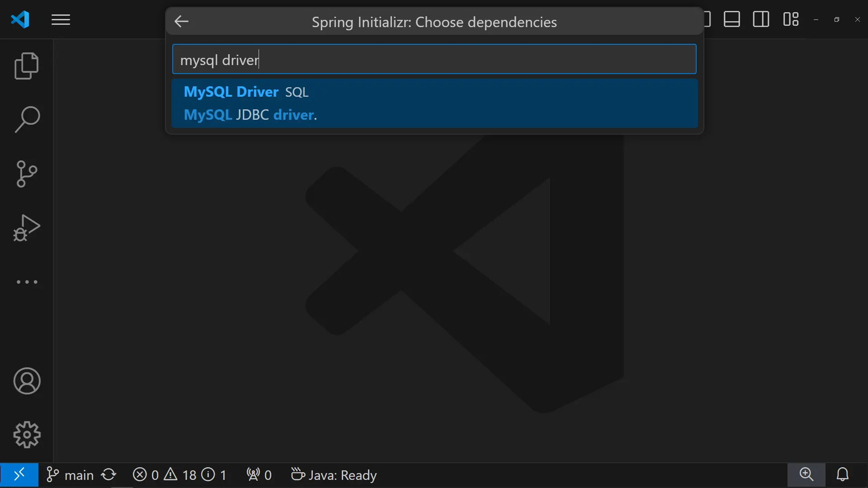Open the Explorer view
868x488 pixels.
(27, 66)
